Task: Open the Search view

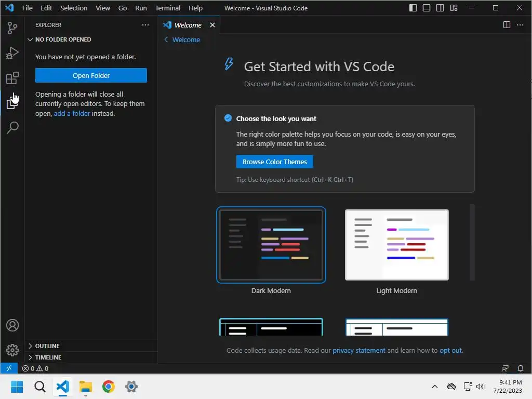Action: pyautogui.click(x=12, y=128)
